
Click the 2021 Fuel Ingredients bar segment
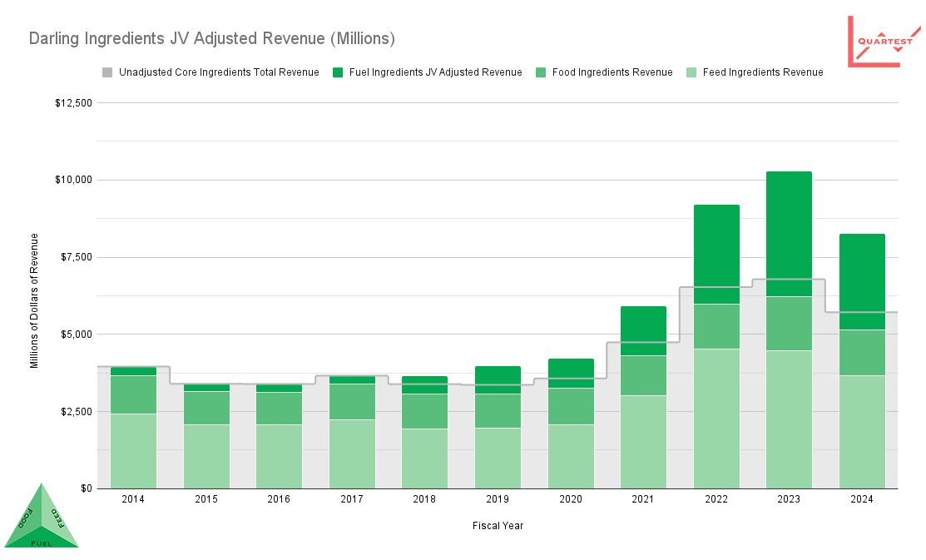pyautogui.click(x=643, y=331)
